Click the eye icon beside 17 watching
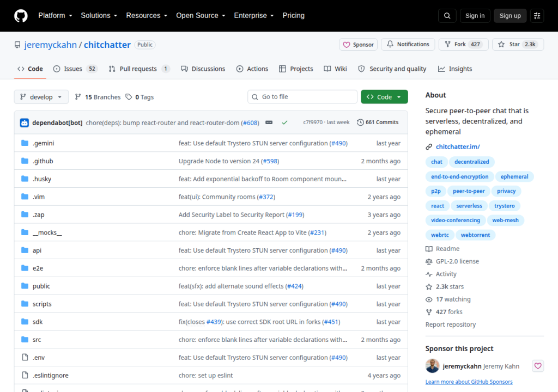Image resolution: width=558 pixels, height=392 pixels. tap(429, 299)
